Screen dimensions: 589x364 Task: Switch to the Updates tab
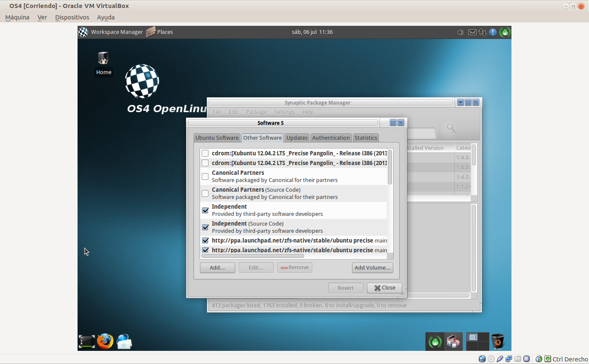[x=297, y=138]
